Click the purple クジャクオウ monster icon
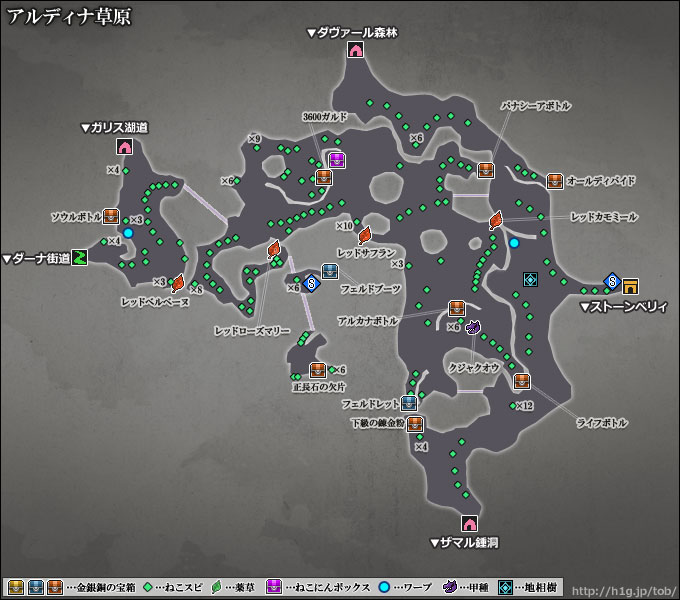Viewport: 680px width, 600px height. (473, 327)
